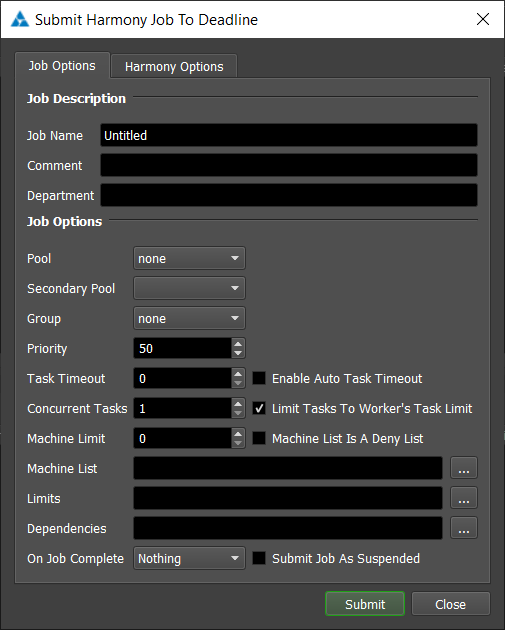The image size is (505, 630).
Task: Select the Job Options tab
Action: click(x=62, y=65)
